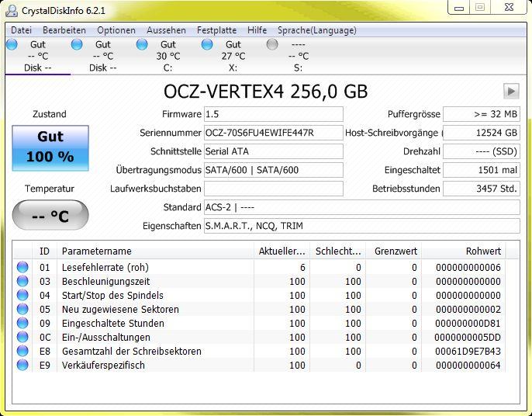Viewport: 532px width, 416px height.
Task: Close the CrystalDiskInfo window
Action: point(510,7)
